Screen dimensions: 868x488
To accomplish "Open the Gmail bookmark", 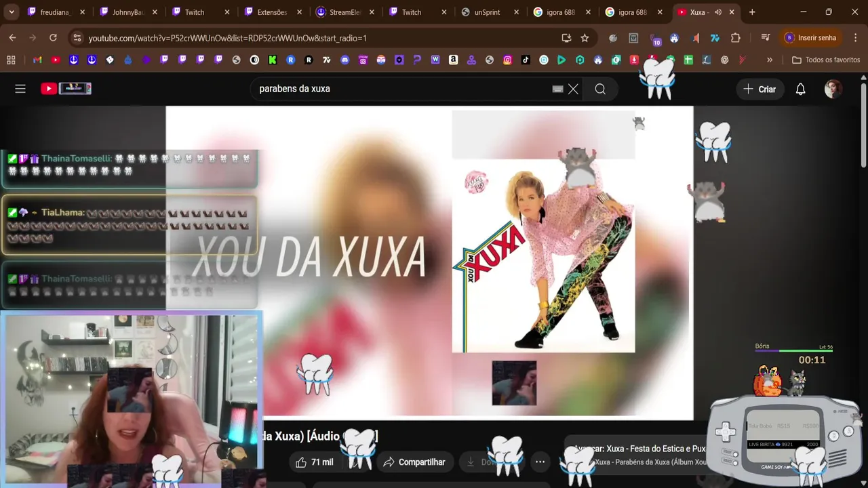I will coord(37,60).
